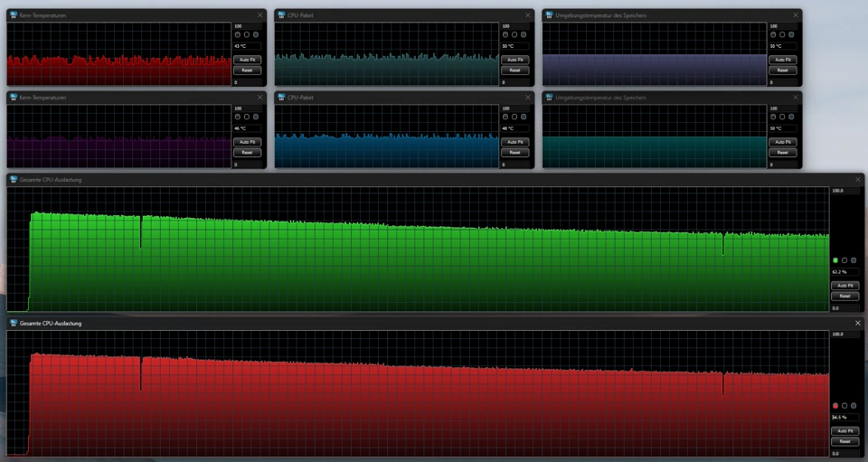
Task: Auto Fit the red Kern-Temperaturen graph
Action: tap(248, 60)
